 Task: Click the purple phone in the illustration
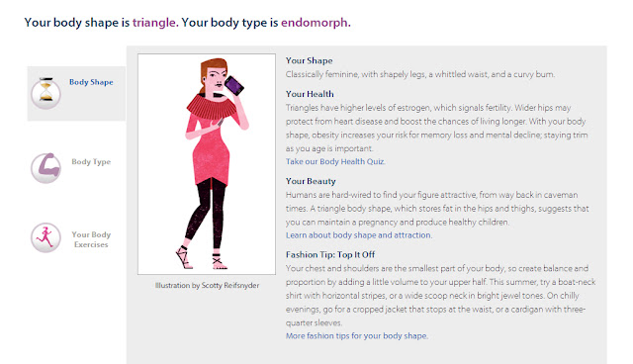[x=234, y=85]
